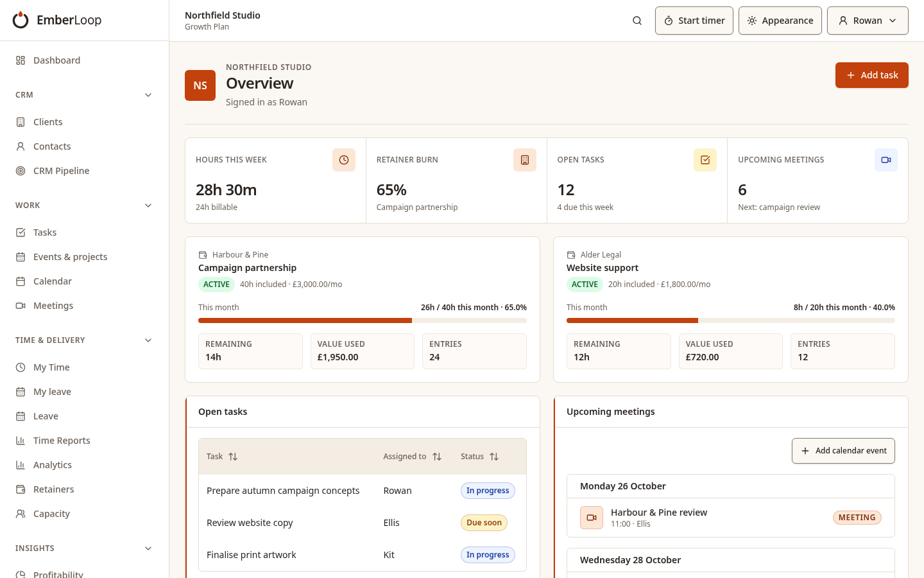Viewport: 924px width, 578px height.
Task: Click the Campaign partnership progress bar
Action: pyautogui.click(x=363, y=320)
